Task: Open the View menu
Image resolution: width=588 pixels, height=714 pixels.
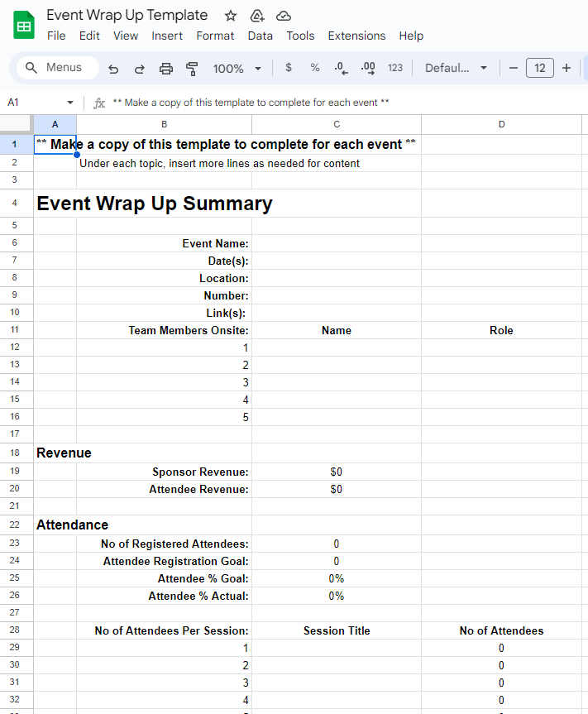Action: click(126, 36)
